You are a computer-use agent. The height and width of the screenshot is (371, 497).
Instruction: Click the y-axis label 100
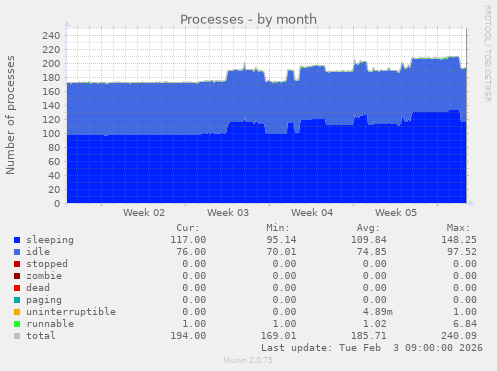51,133
